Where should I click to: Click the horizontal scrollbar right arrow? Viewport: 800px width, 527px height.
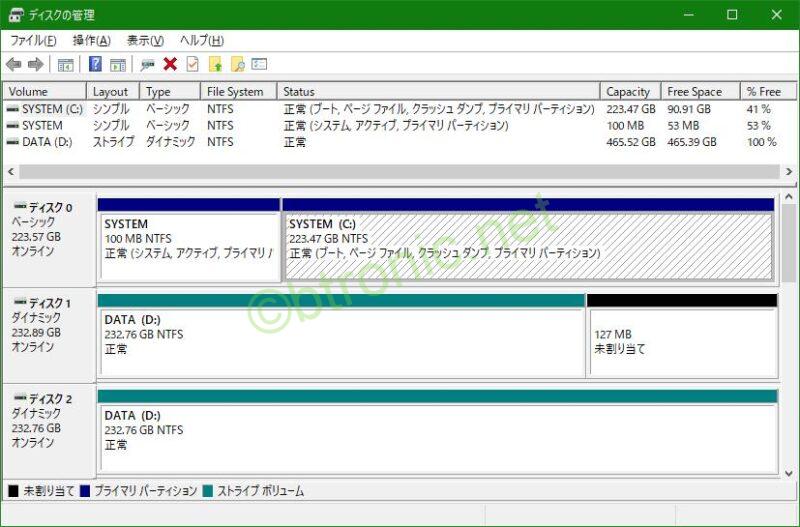(789, 172)
